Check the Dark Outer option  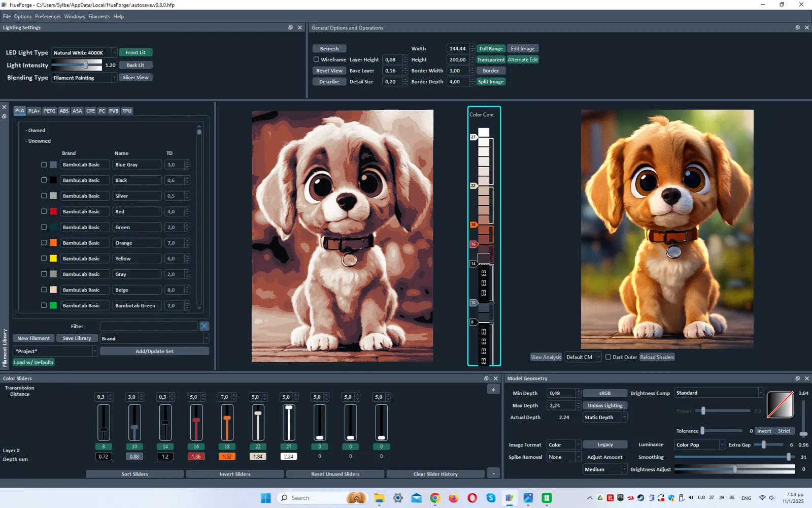(x=608, y=357)
